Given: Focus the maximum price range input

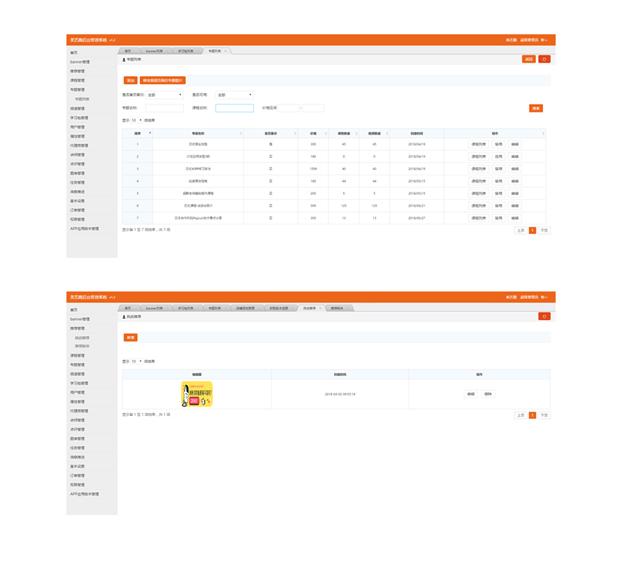Looking at the screenshot, I should click(x=313, y=108).
